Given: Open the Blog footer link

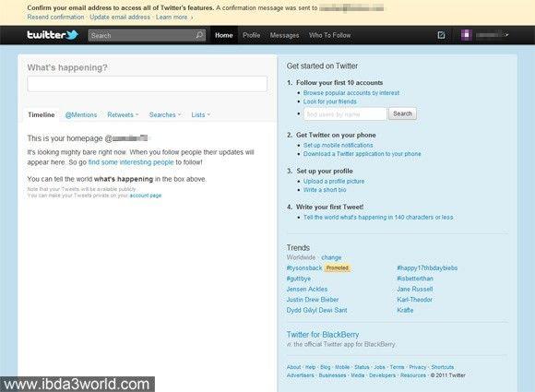Looking at the screenshot, I should click(x=326, y=367).
